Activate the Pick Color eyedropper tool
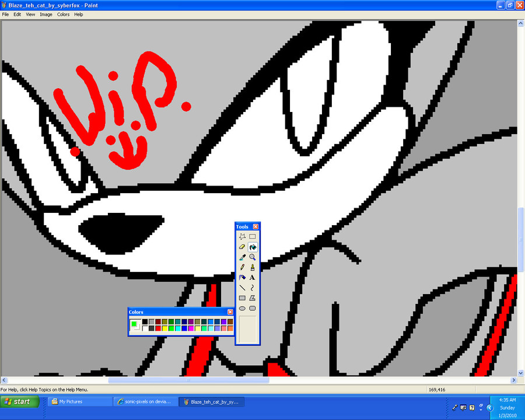This screenshot has width=525, height=420. click(243, 257)
